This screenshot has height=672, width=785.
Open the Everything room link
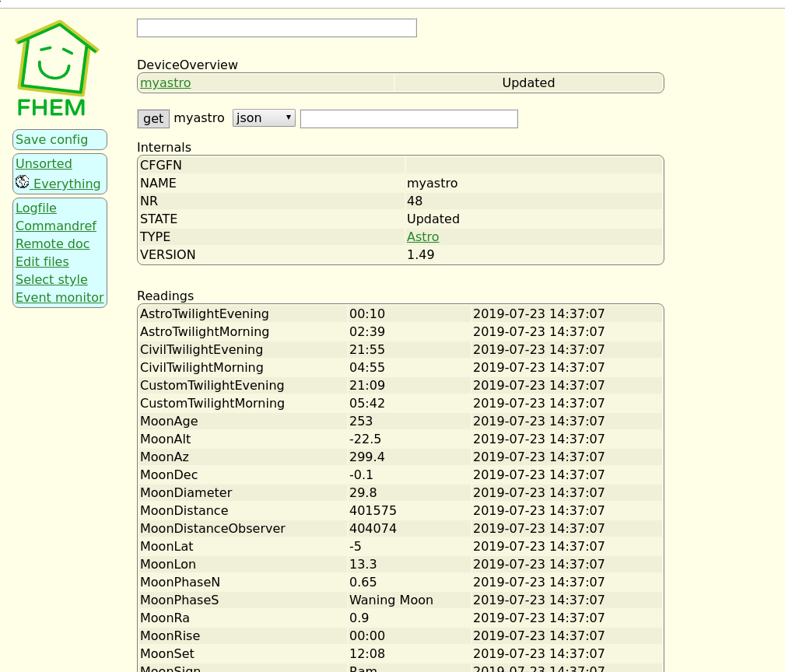(67, 184)
